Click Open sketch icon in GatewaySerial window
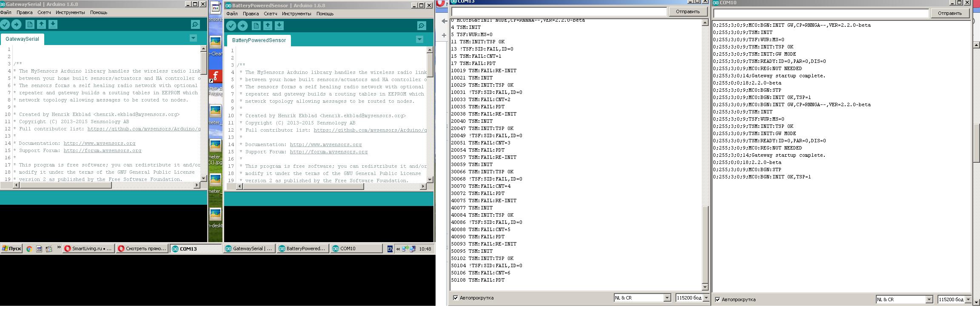Screen dimensions: 980x336 (x=41, y=25)
